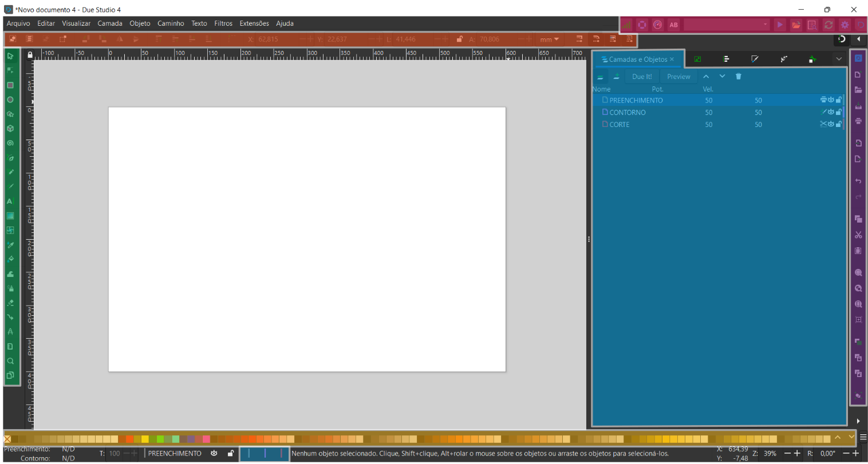Select the Color dropper tool
Viewport: 868px width, 464px height.
tap(10, 245)
